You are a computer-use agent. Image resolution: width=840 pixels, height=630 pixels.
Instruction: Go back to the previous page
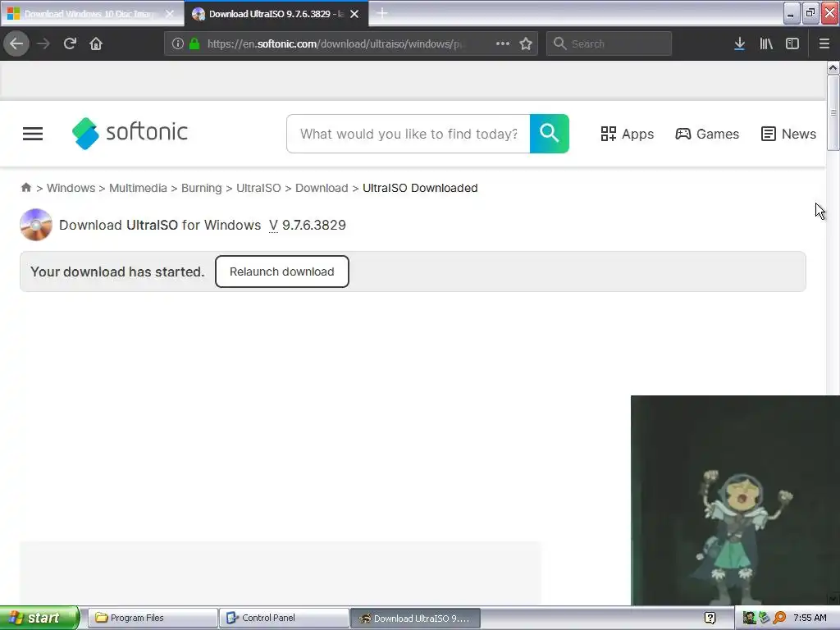point(16,43)
